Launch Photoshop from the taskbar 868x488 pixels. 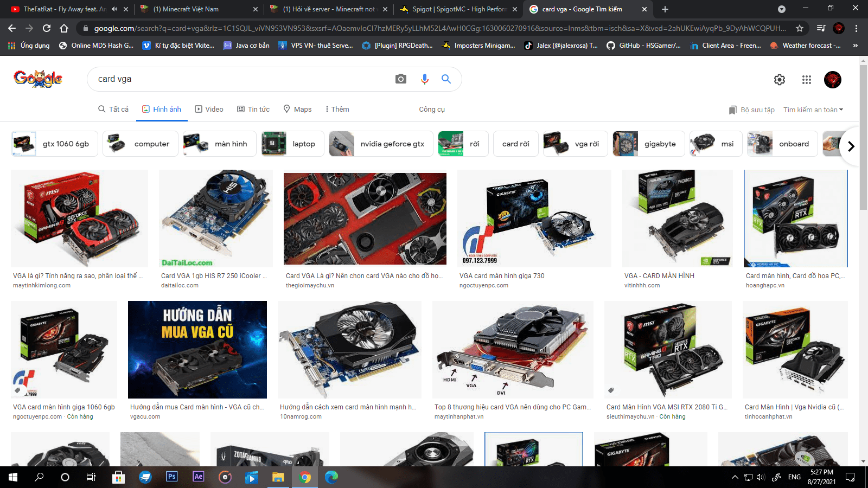[x=171, y=477]
